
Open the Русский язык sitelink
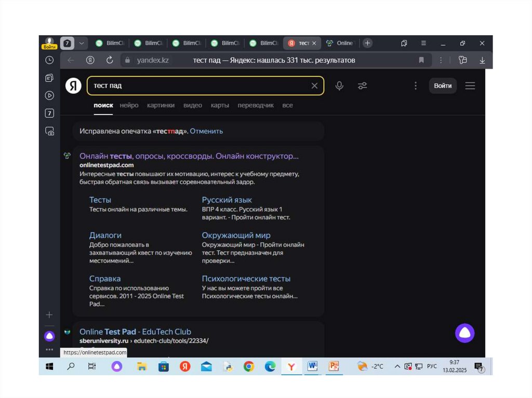[x=227, y=200]
